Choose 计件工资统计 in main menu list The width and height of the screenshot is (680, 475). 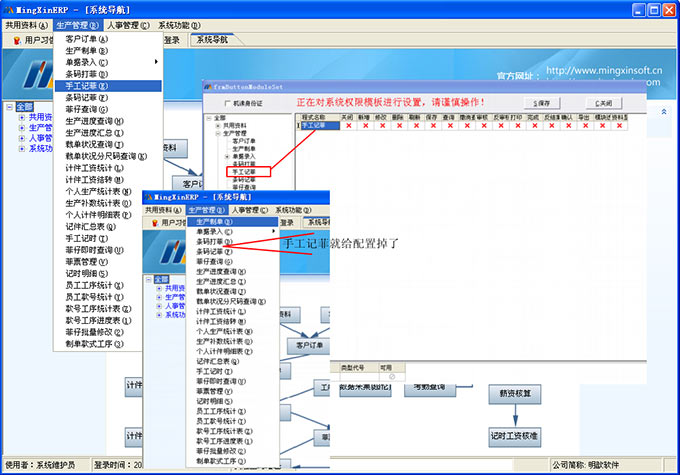tap(108, 168)
